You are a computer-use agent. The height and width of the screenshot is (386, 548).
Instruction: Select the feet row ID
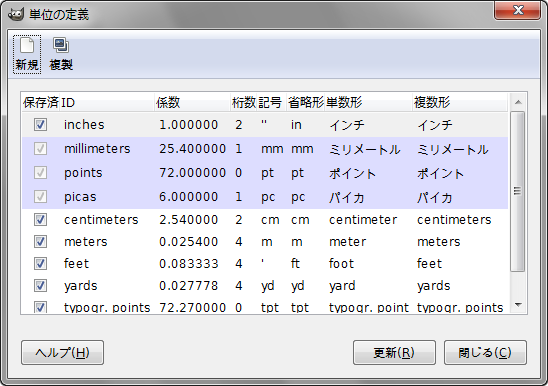pos(77,264)
